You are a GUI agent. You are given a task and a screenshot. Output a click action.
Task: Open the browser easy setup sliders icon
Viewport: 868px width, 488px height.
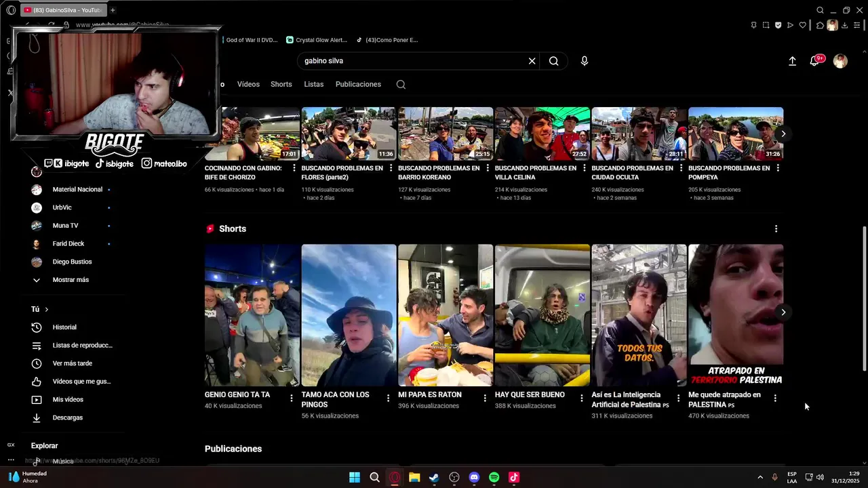point(856,25)
